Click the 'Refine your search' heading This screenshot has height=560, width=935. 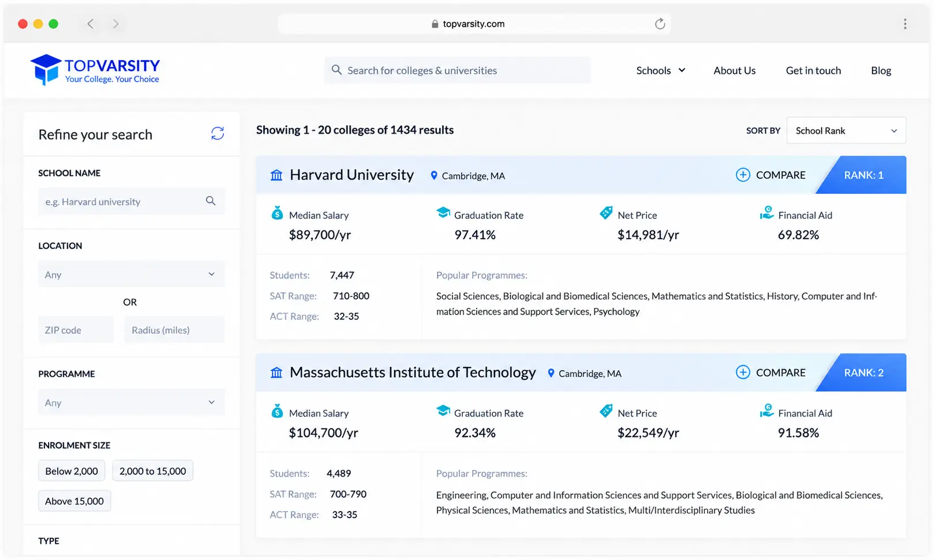(95, 134)
